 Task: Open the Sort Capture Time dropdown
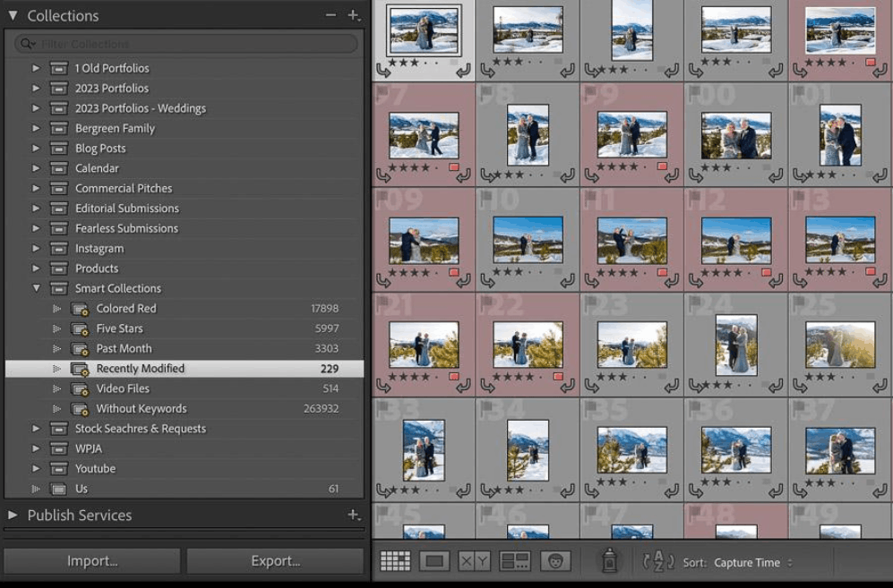(x=752, y=562)
